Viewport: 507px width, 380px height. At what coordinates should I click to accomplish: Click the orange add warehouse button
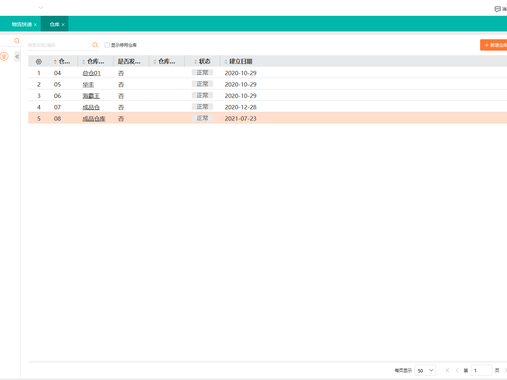pyautogui.click(x=494, y=45)
